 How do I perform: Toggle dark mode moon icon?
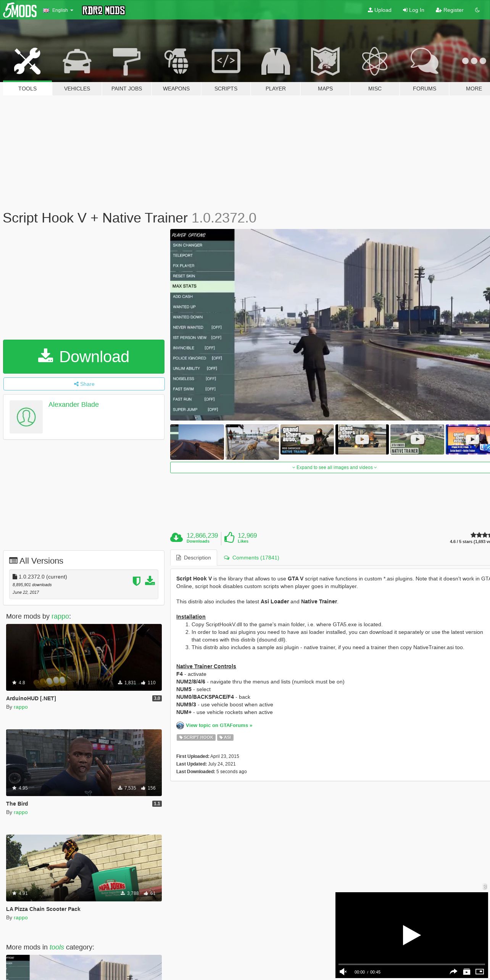click(477, 10)
